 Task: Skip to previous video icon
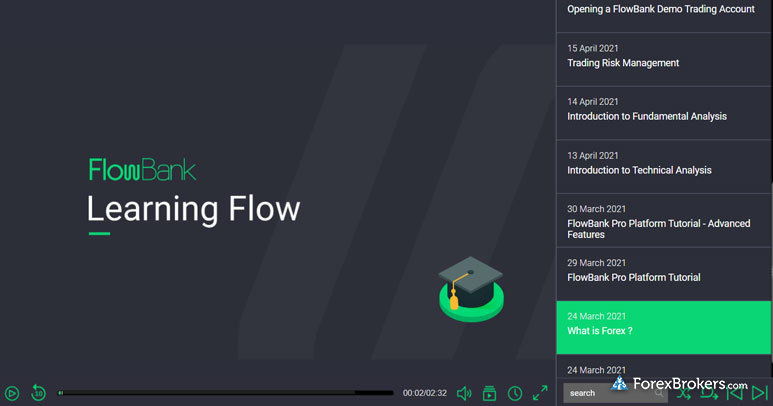[735, 393]
